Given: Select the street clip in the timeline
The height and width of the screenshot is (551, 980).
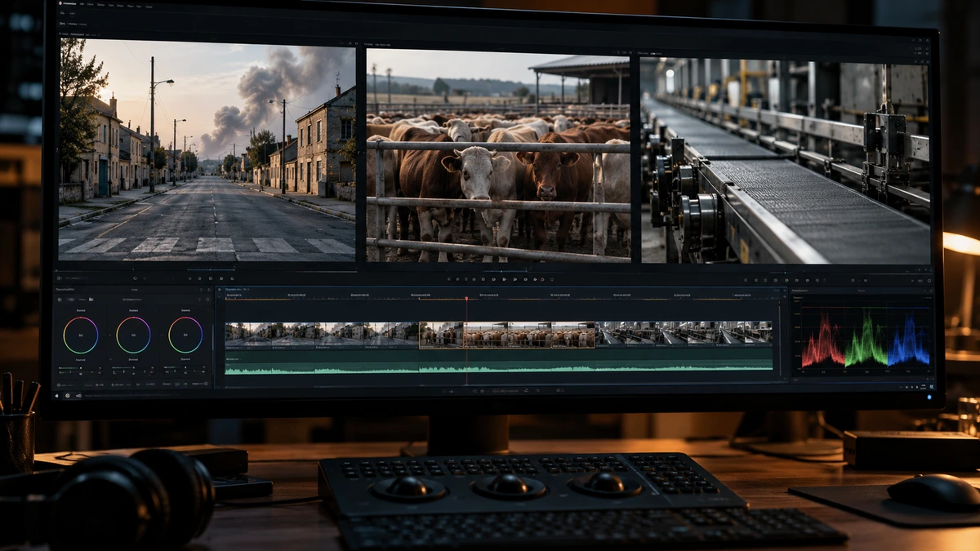Looking at the screenshot, I should coord(322,335).
